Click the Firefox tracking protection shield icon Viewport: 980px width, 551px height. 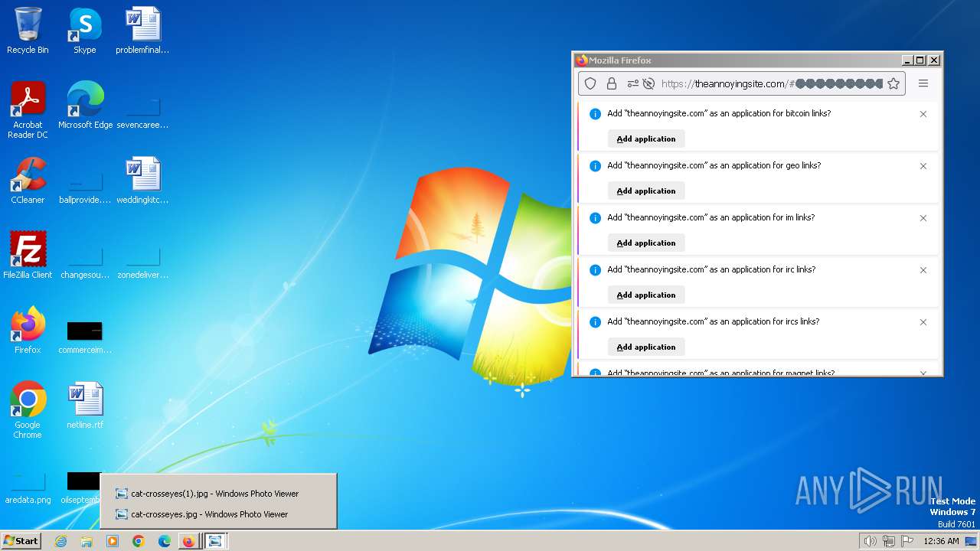point(590,83)
